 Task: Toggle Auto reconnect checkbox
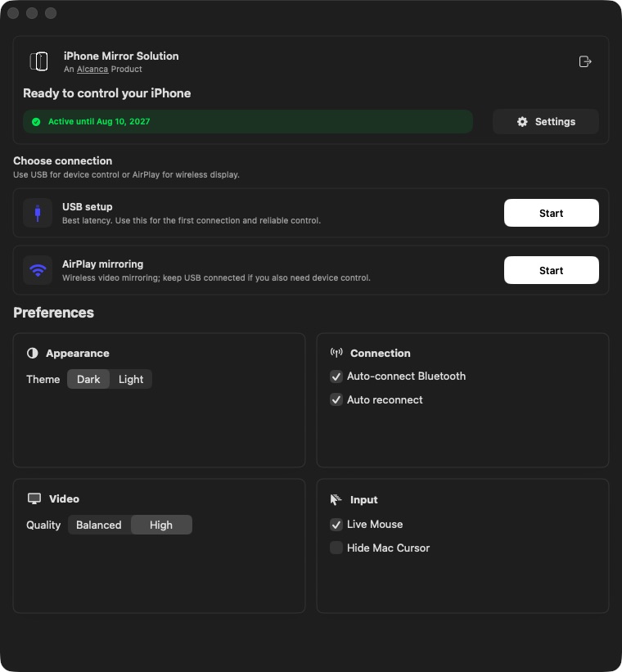coord(336,400)
